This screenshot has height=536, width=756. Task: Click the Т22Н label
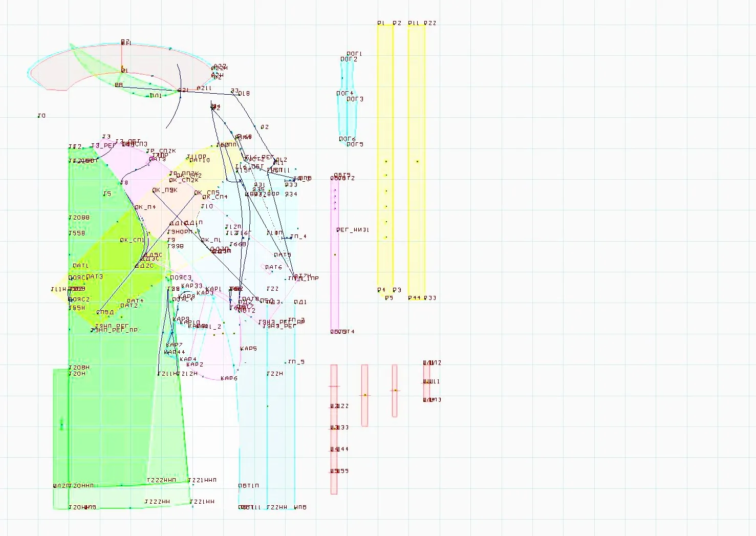pyautogui.click(x=275, y=374)
